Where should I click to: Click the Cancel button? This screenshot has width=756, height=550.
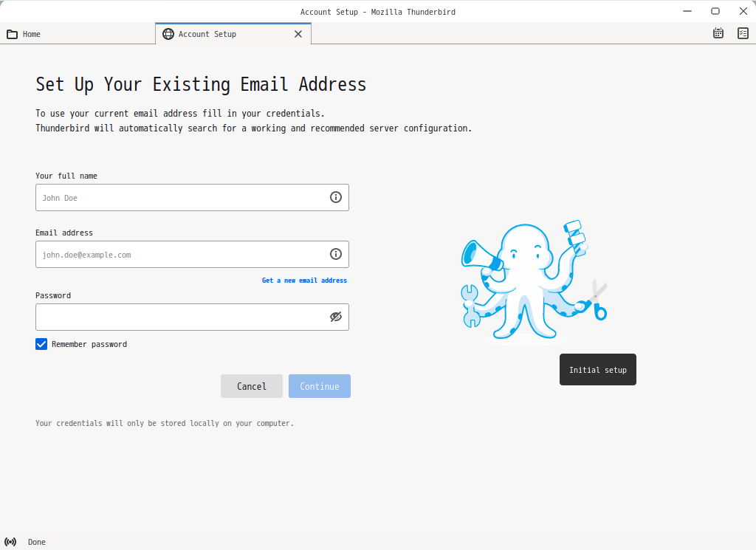252,386
